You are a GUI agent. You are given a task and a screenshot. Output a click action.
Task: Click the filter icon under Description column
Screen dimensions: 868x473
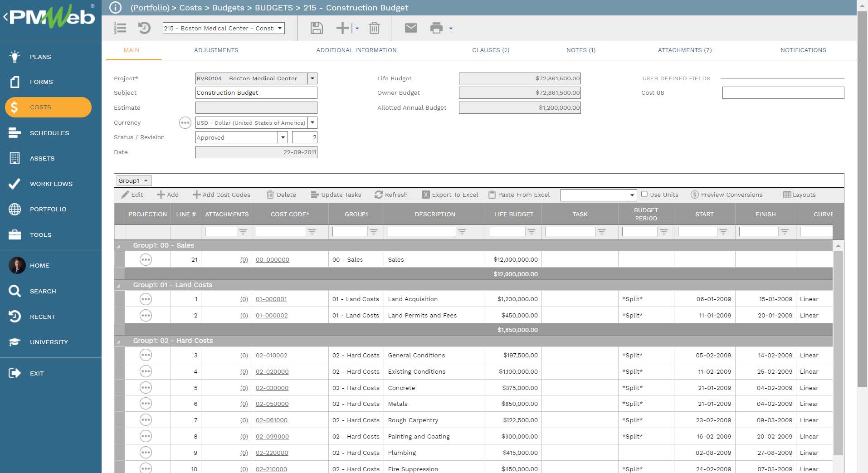point(462,231)
